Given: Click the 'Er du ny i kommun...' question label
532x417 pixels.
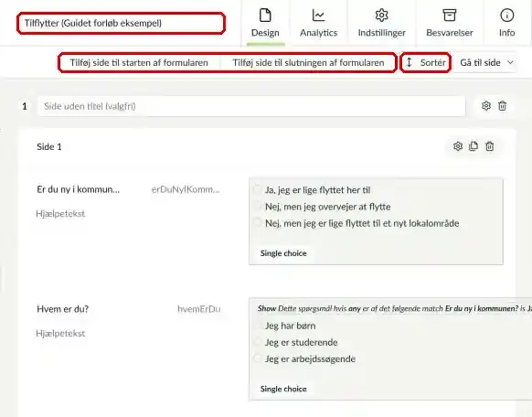Looking at the screenshot, I should [x=78, y=189].
